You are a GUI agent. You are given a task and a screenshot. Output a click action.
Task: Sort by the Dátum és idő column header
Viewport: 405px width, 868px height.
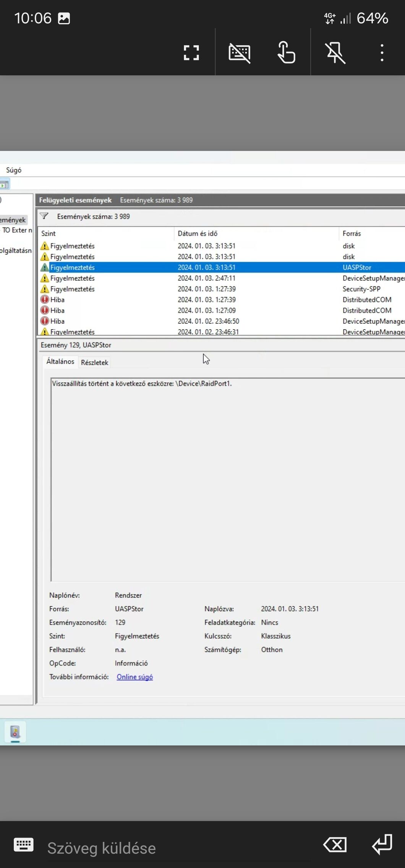tap(256, 233)
